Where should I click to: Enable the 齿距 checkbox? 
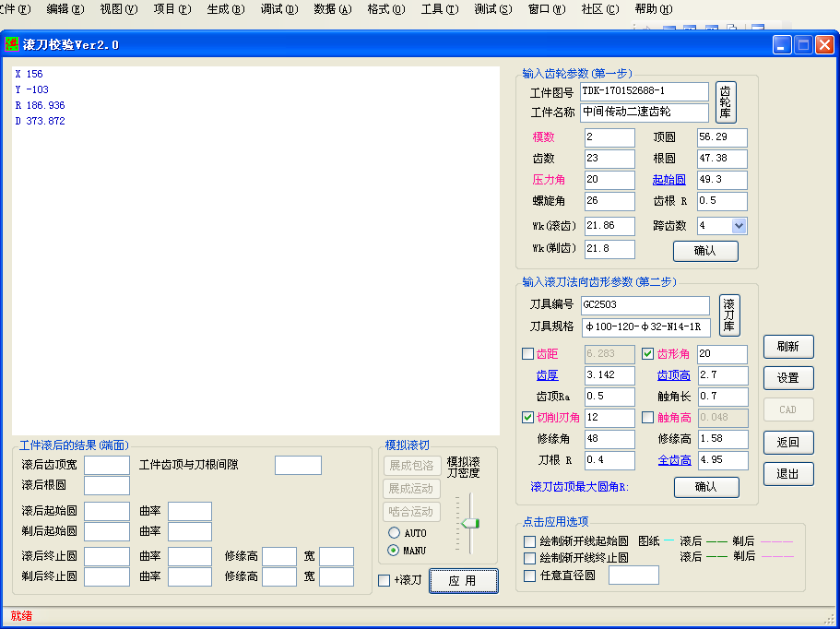point(527,353)
